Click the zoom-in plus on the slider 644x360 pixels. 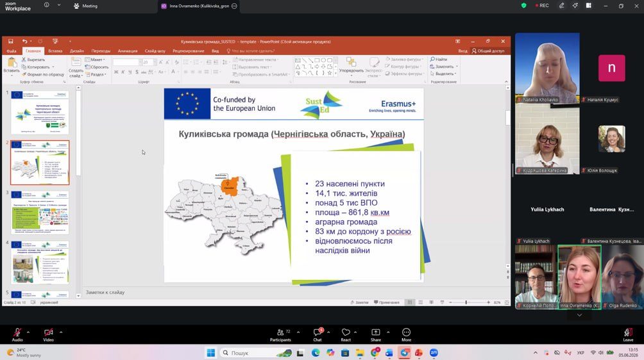click(488, 302)
